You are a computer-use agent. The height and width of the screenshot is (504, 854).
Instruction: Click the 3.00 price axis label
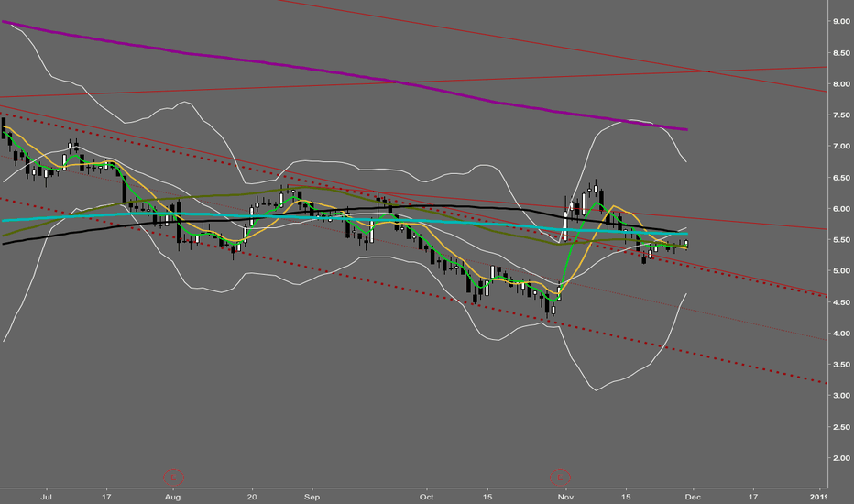point(841,396)
